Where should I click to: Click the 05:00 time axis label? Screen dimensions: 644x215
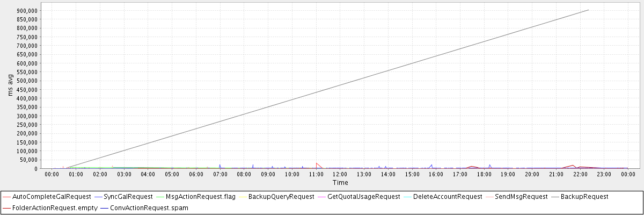(x=172, y=174)
